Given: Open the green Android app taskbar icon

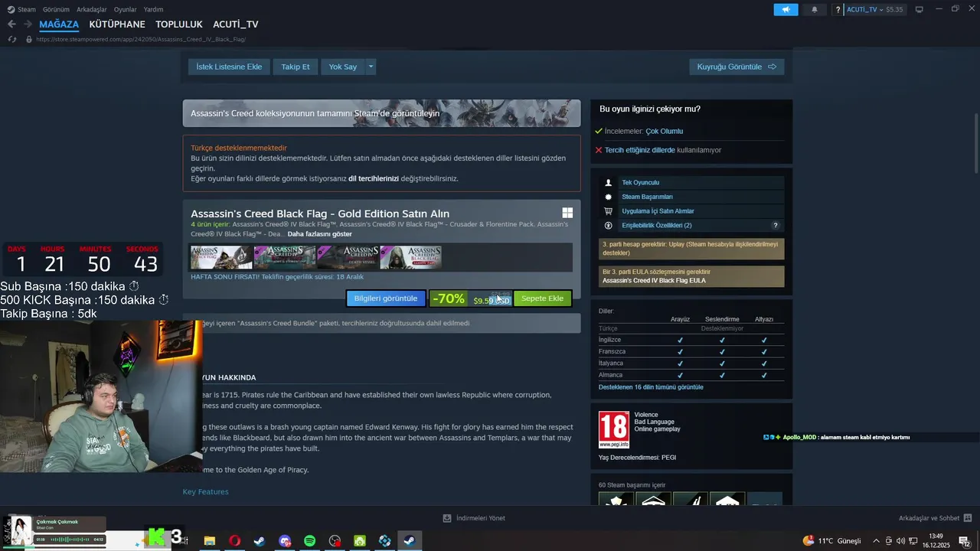Looking at the screenshot, I should point(360,540).
